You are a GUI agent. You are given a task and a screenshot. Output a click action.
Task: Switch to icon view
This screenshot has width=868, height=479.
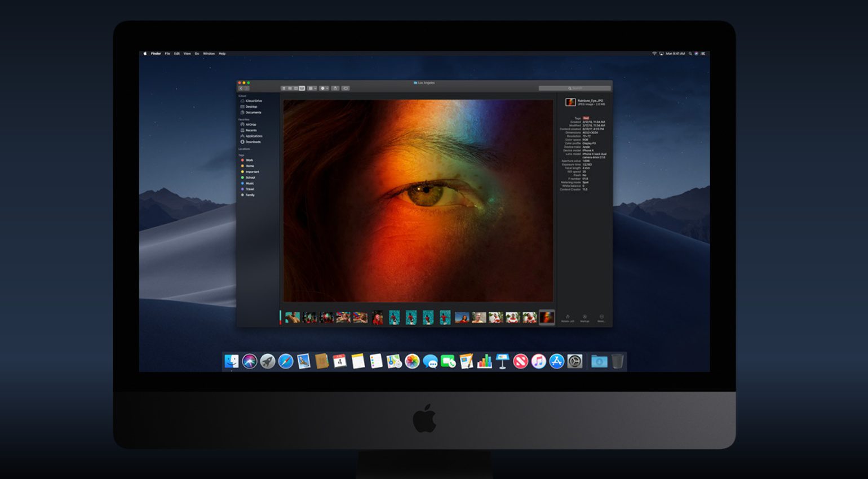pos(284,88)
